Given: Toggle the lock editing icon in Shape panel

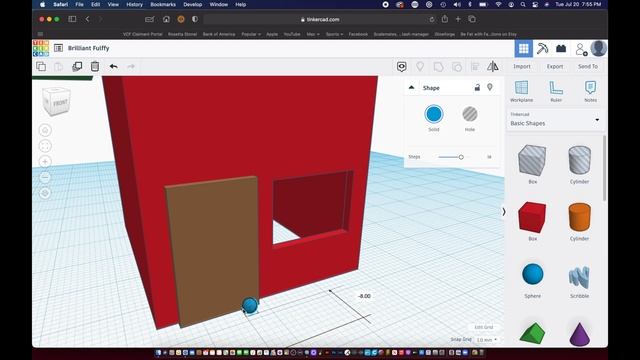Looking at the screenshot, I should point(477,87).
